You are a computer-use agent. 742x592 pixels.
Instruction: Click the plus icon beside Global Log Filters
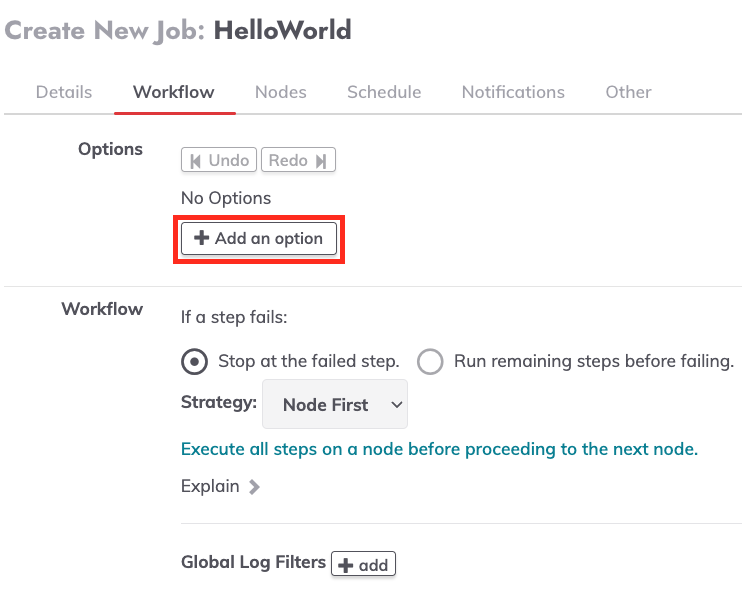(x=346, y=565)
